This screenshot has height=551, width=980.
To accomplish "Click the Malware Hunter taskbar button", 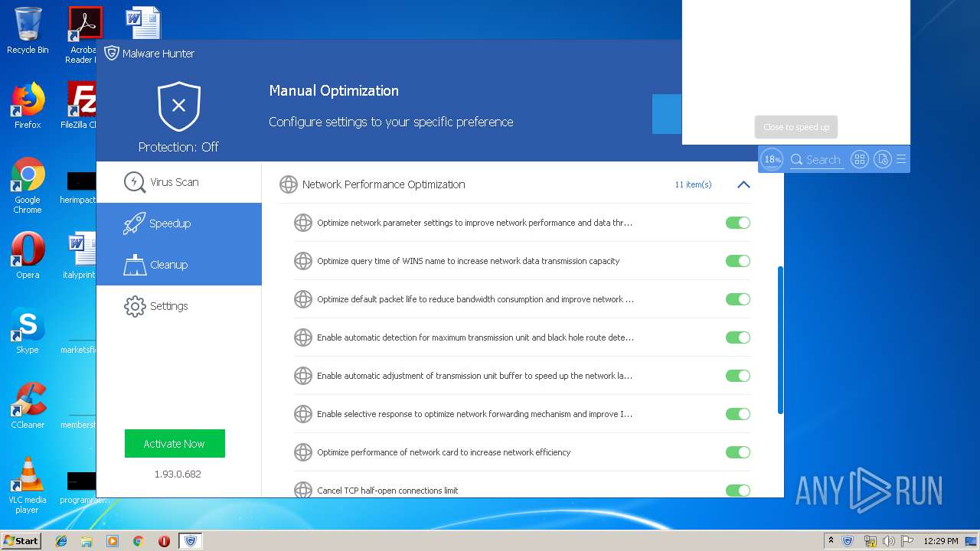I will click(x=190, y=541).
